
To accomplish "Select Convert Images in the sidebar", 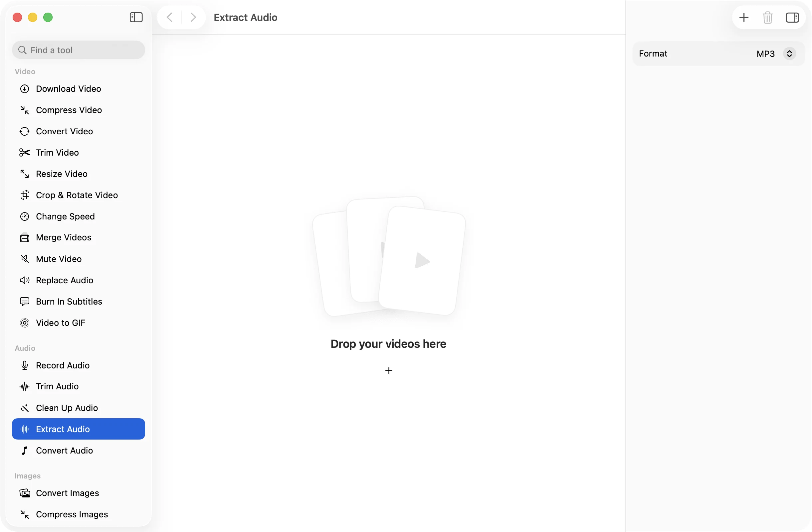I will tap(79, 493).
